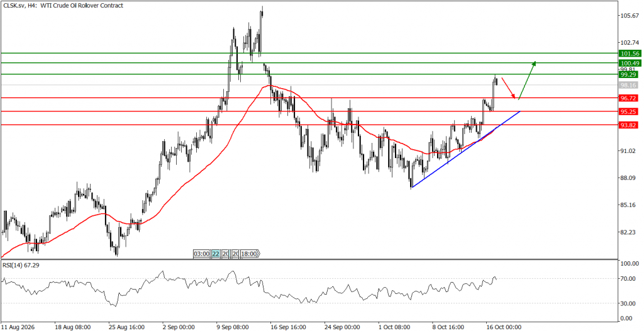Click the grey 98.16 current price label

click(628, 85)
